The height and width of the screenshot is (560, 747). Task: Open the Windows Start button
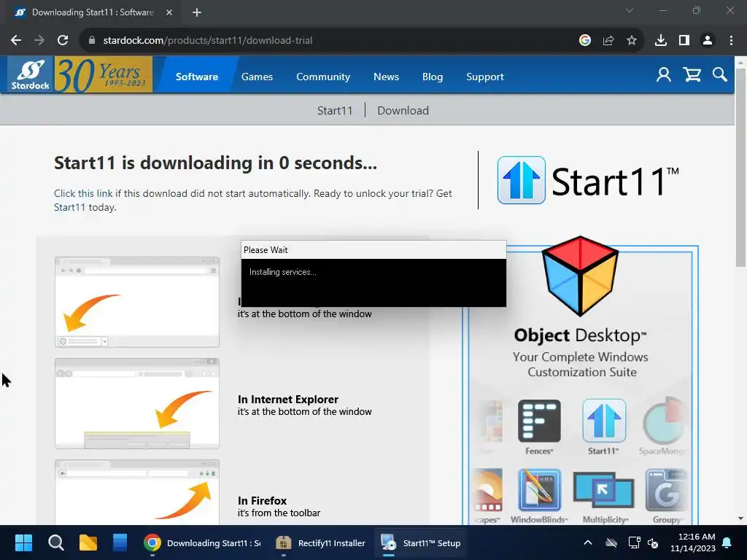[x=23, y=542]
